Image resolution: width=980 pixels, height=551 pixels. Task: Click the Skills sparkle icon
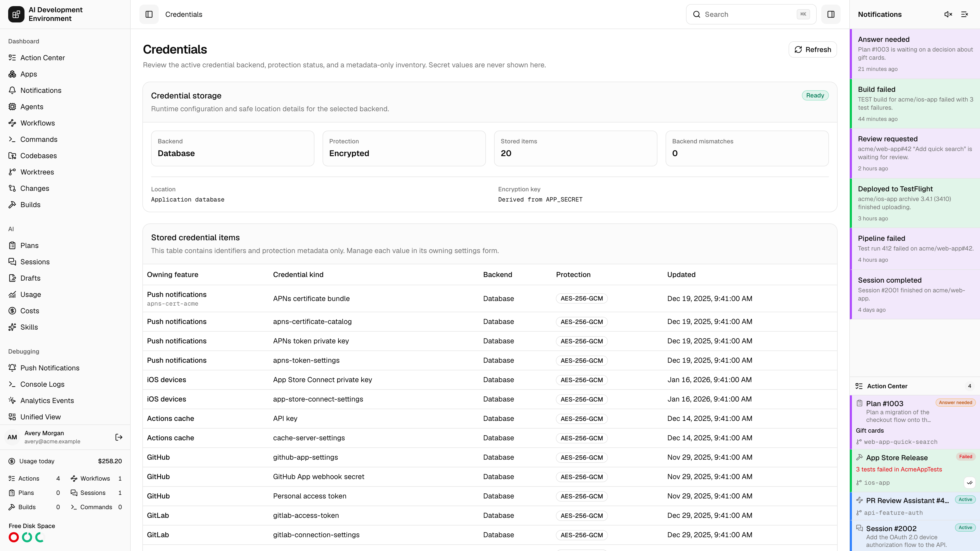click(12, 327)
